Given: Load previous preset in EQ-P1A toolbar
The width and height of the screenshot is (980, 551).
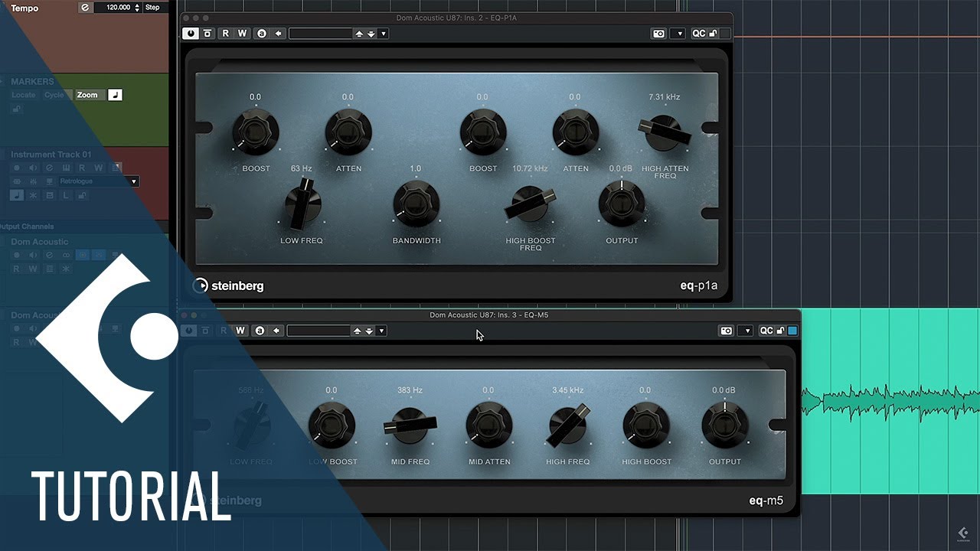Looking at the screenshot, I should click(x=358, y=34).
